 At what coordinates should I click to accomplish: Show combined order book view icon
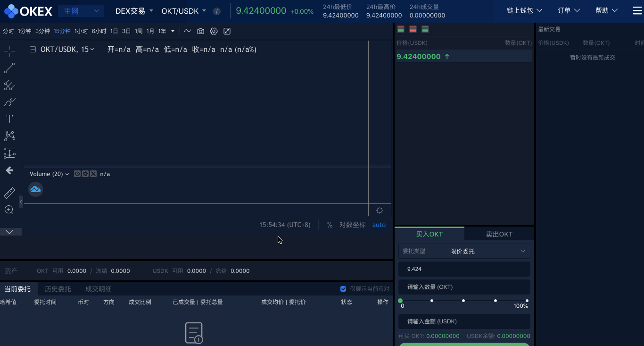tap(401, 29)
